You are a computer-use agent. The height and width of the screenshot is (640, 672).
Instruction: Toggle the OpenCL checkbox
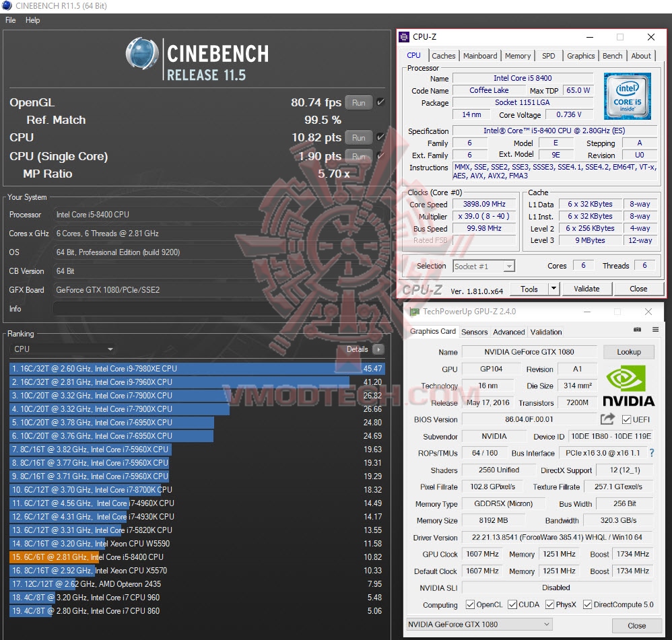470,604
